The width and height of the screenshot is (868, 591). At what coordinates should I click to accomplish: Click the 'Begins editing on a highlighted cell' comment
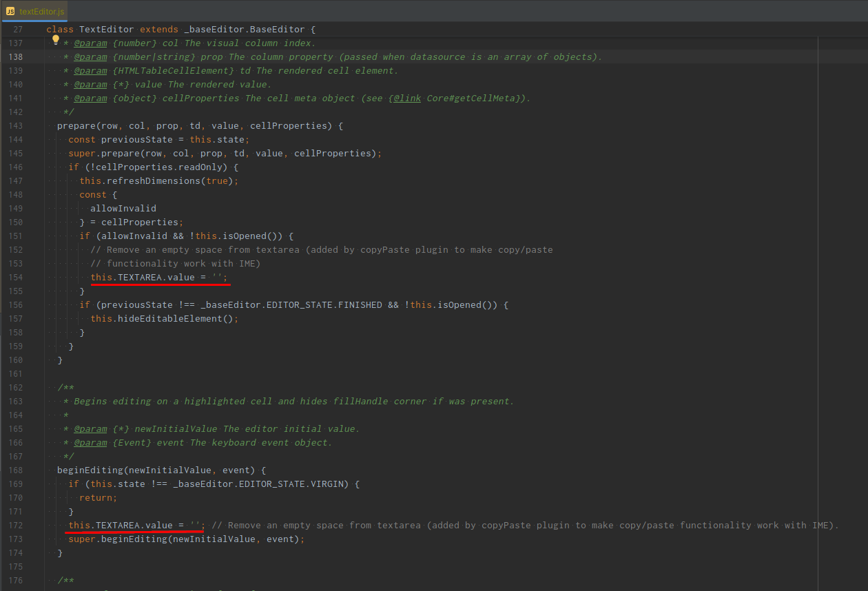[294, 401]
